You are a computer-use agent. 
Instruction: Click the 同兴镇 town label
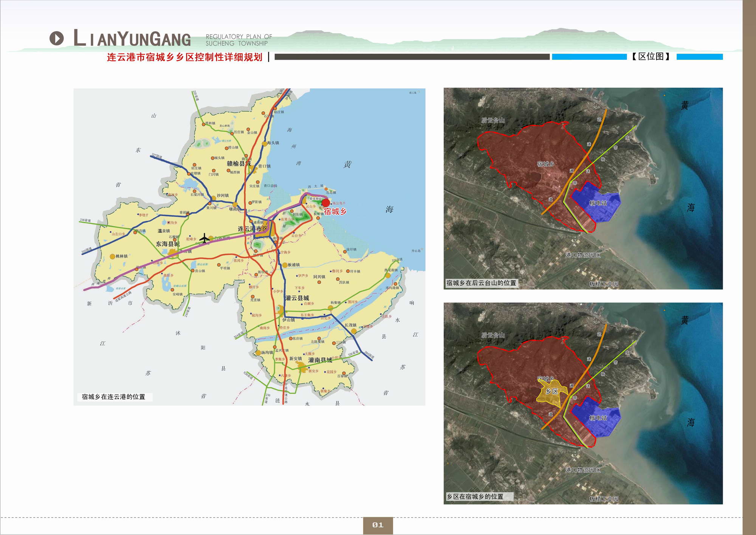pyautogui.click(x=319, y=277)
